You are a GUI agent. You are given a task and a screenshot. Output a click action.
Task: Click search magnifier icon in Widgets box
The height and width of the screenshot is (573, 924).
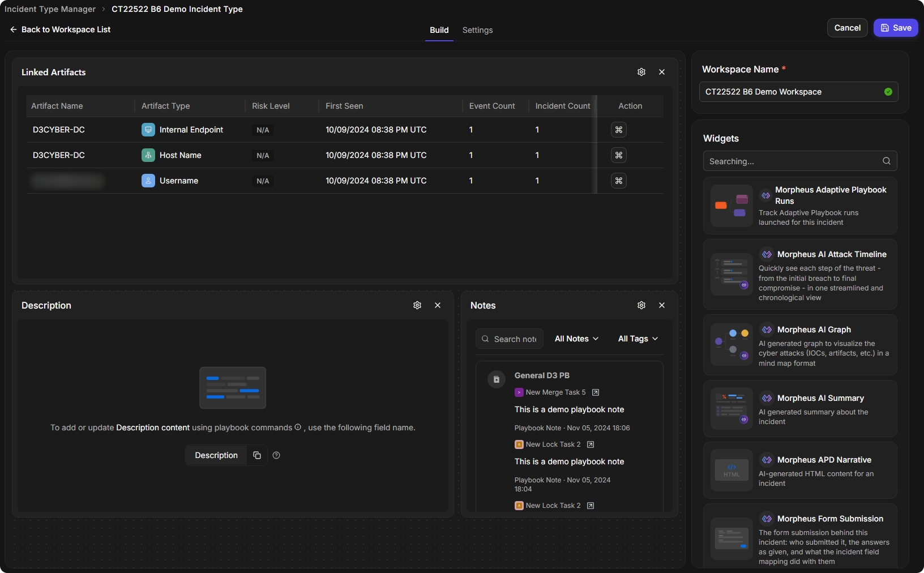pos(887,161)
